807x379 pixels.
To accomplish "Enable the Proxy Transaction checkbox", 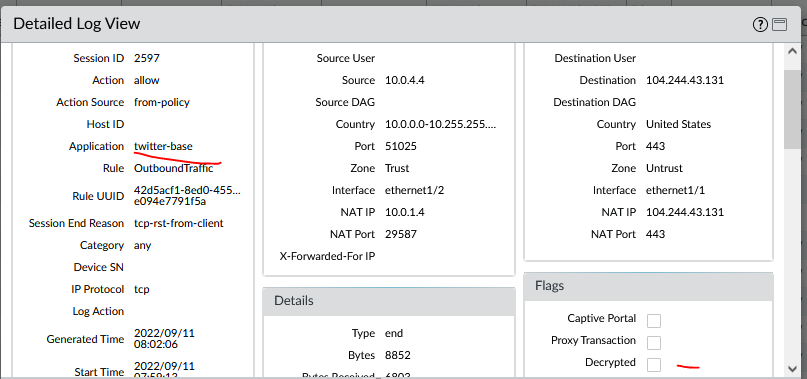I will point(654,342).
